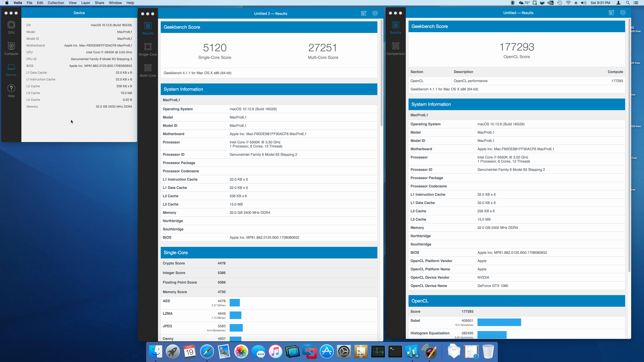Open VMware Fusion from the Dock
The width and height of the screenshot is (644, 362).
[310, 351]
